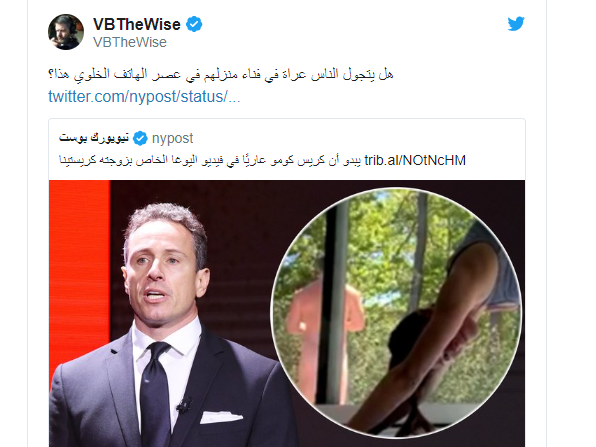Select the gray VBTheWise handle text
Screen dimensions: 596x447
[x=130, y=42]
